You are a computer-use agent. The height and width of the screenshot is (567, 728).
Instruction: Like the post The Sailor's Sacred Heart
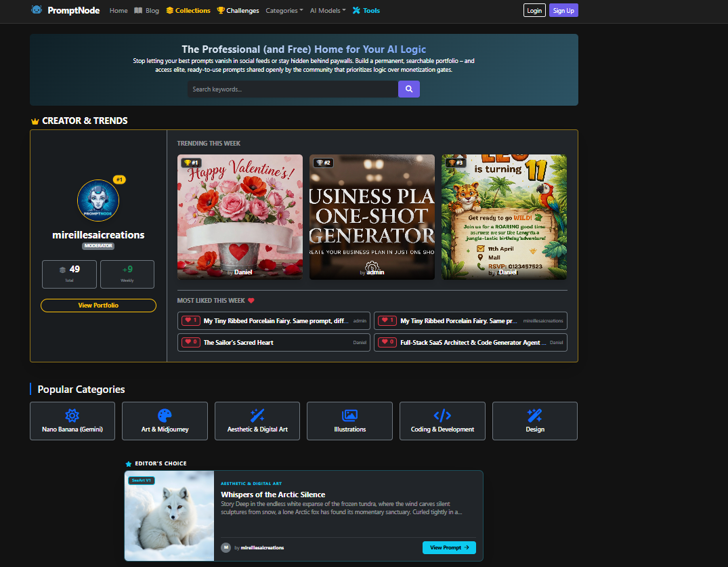pos(190,342)
